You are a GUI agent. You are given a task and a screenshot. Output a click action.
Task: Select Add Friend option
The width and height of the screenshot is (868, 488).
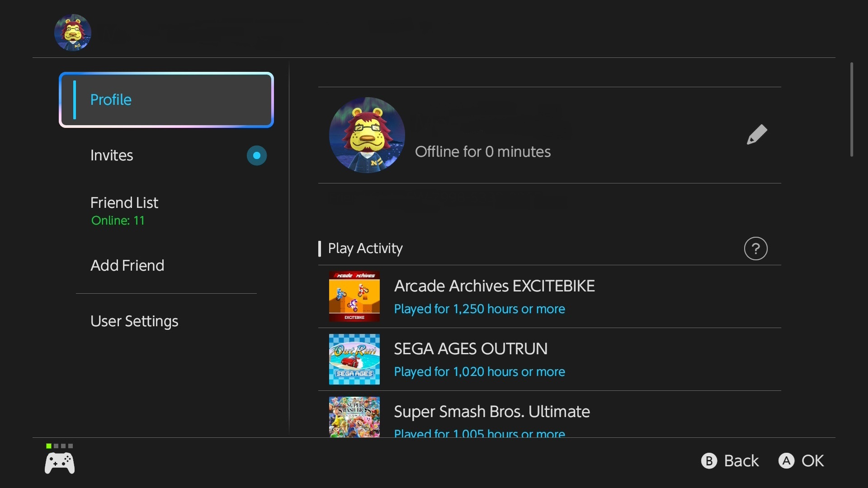(127, 265)
